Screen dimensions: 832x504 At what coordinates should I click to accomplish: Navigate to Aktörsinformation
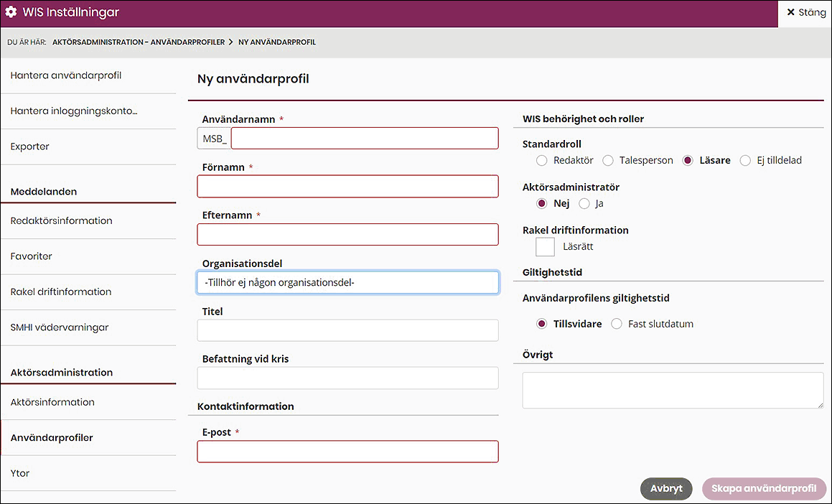(x=51, y=402)
